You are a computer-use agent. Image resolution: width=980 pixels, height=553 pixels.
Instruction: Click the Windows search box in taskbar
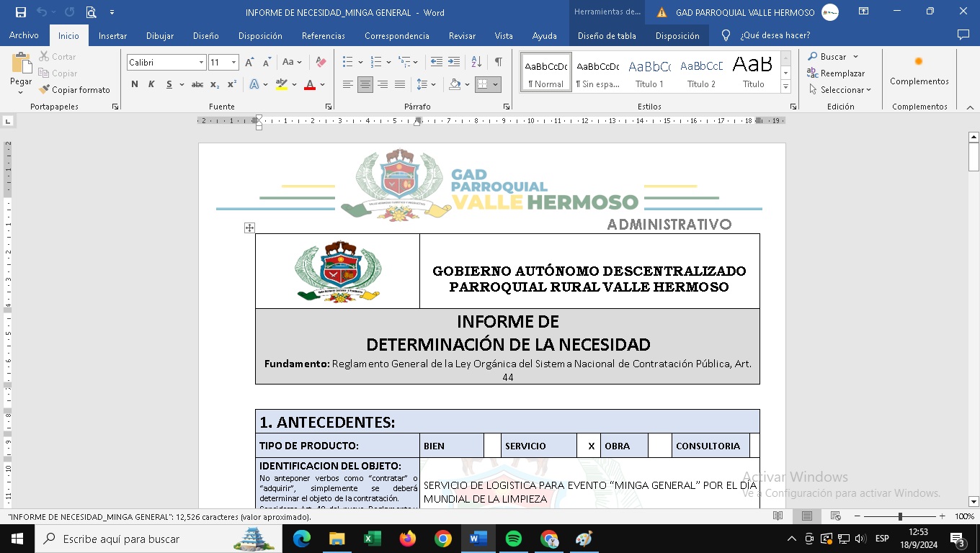click(144, 539)
